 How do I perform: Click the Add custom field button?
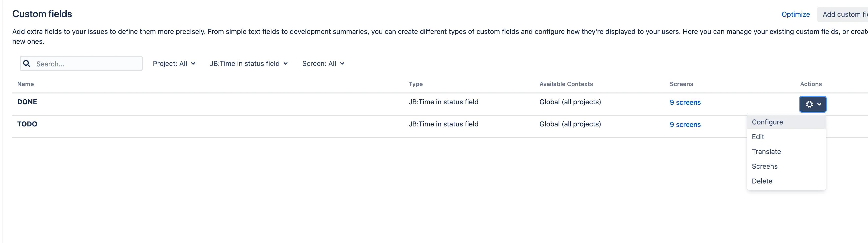click(x=843, y=15)
